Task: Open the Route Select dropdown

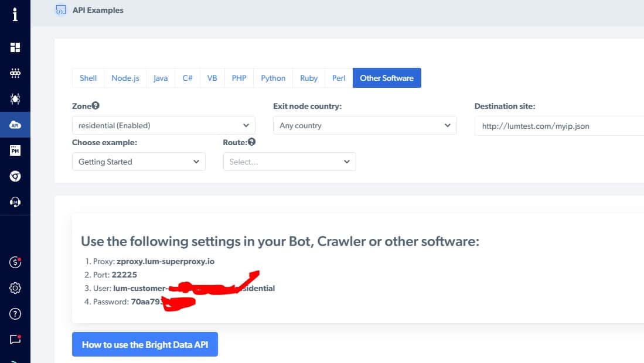Action: coord(289,162)
